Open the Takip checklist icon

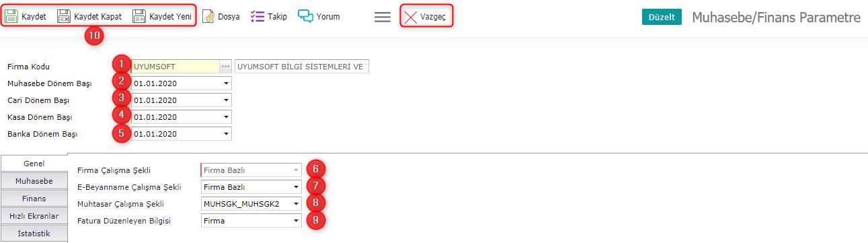coord(257,16)
